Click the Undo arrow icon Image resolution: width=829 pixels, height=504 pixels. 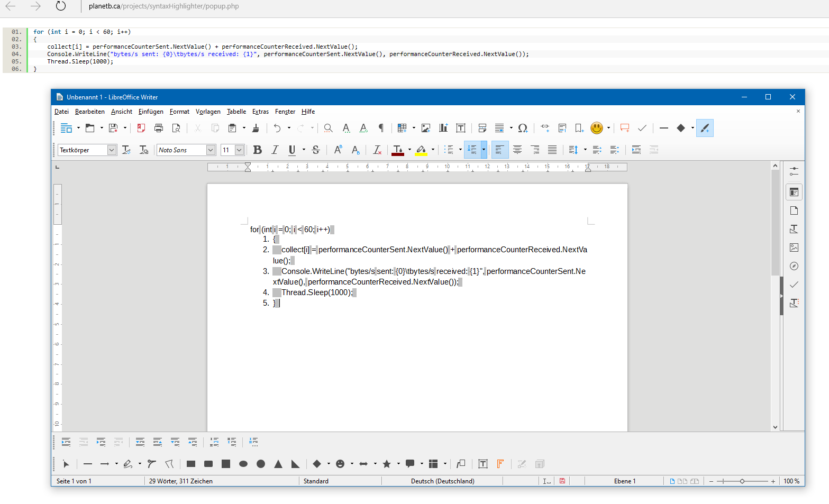coord(277,128)
